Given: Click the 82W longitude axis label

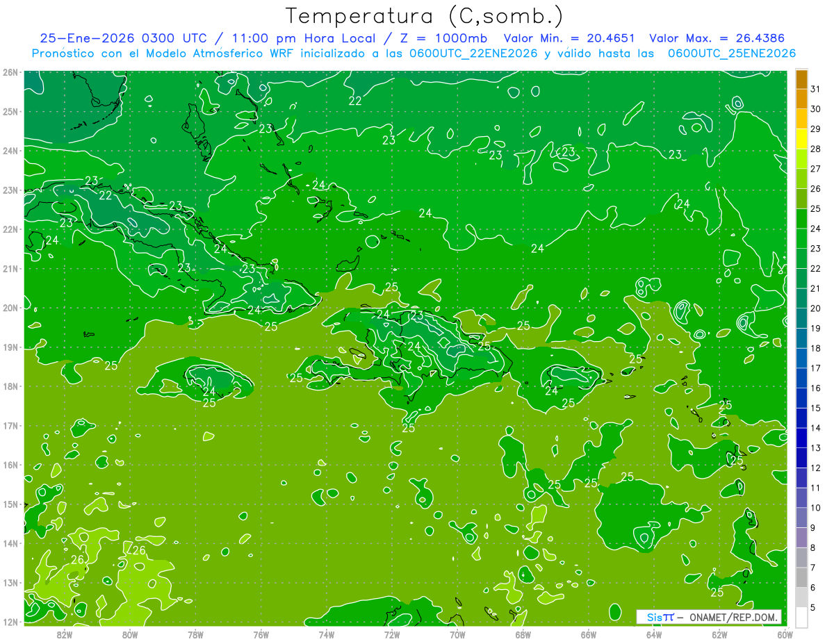Looking at the screenshot, I should [64, 634].
